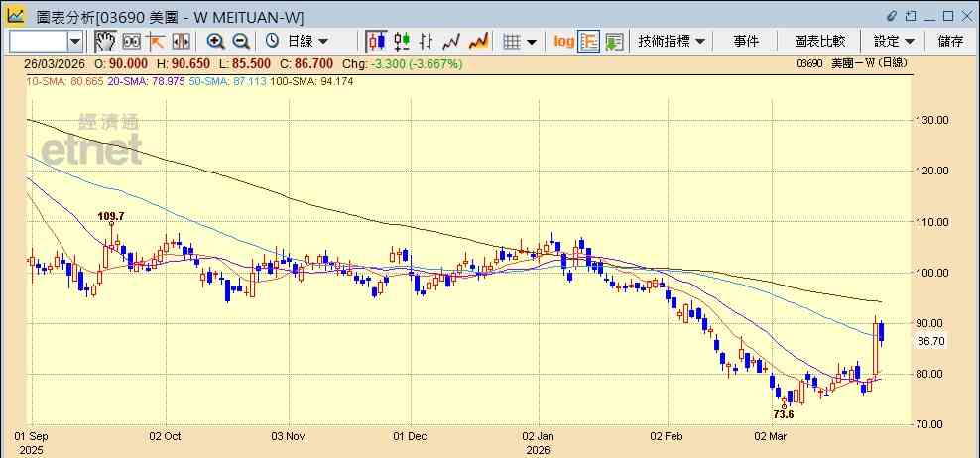
Task: Click the 圖表比較 button
Action: point(820,42)
